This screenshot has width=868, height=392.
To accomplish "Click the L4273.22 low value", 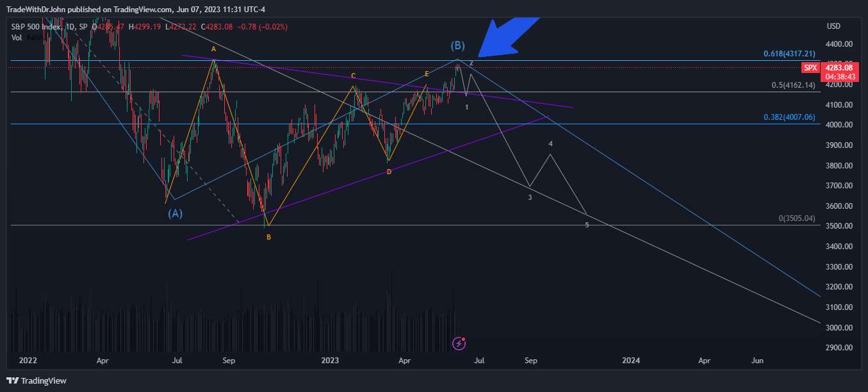I will pos(182,27).
